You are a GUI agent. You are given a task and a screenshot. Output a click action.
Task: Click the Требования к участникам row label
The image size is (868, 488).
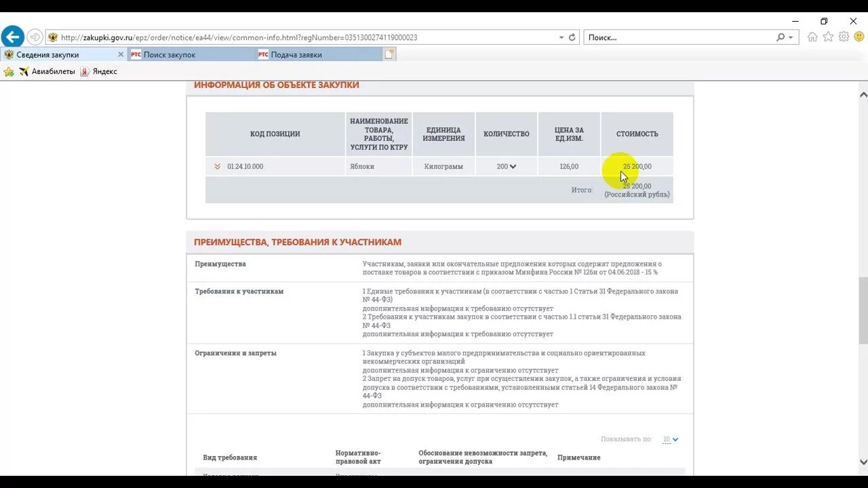click(x=239, y=291)
